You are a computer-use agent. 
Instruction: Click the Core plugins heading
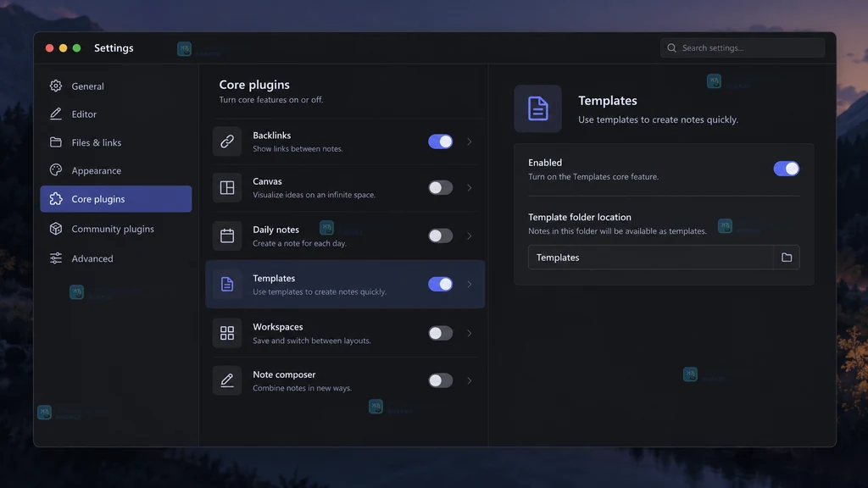254,85
